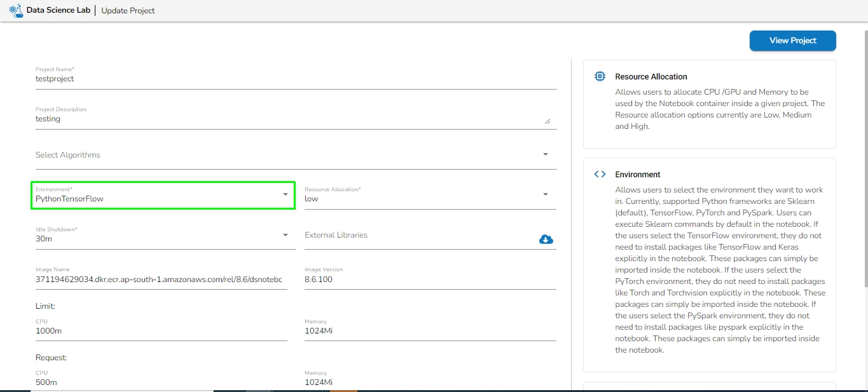
Task: Click the Resource Allocation chip icon
Action: tap(600, 76)
